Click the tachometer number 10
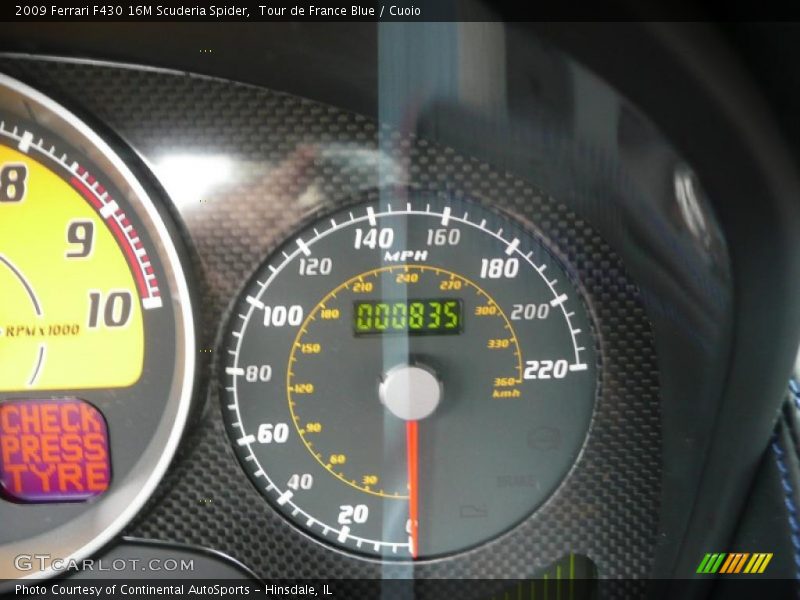This screenshot has height=600, width=800. tap(110, 309)
